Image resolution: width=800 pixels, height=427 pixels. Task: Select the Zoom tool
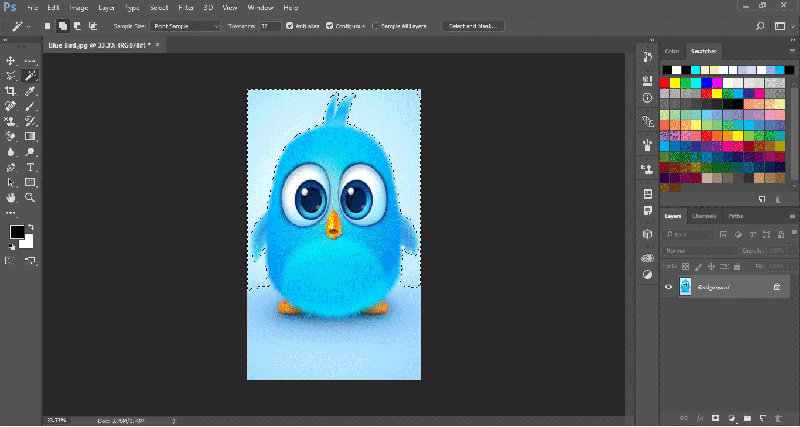(30, 198)
